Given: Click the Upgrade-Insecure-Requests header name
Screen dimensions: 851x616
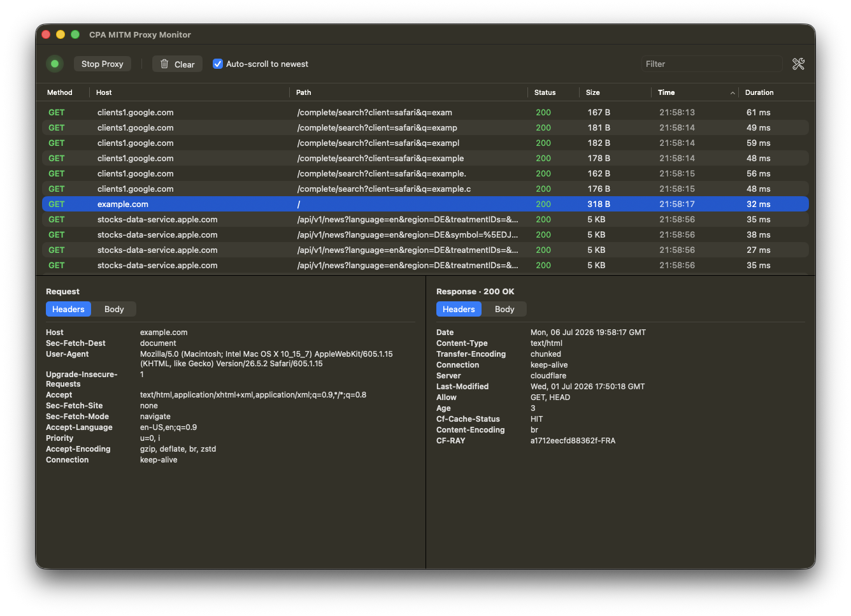Looking at the screenshot, I should [x=82, y=379].
